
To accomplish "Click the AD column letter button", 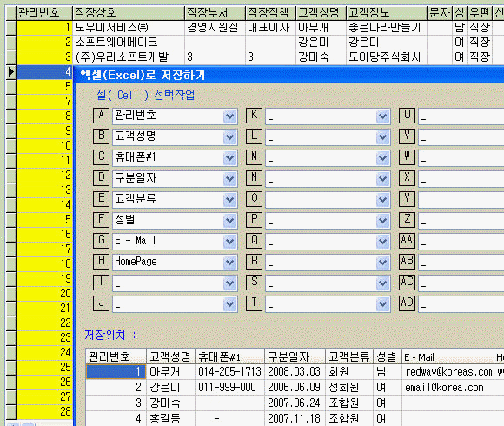I will (x=407, y=303).
